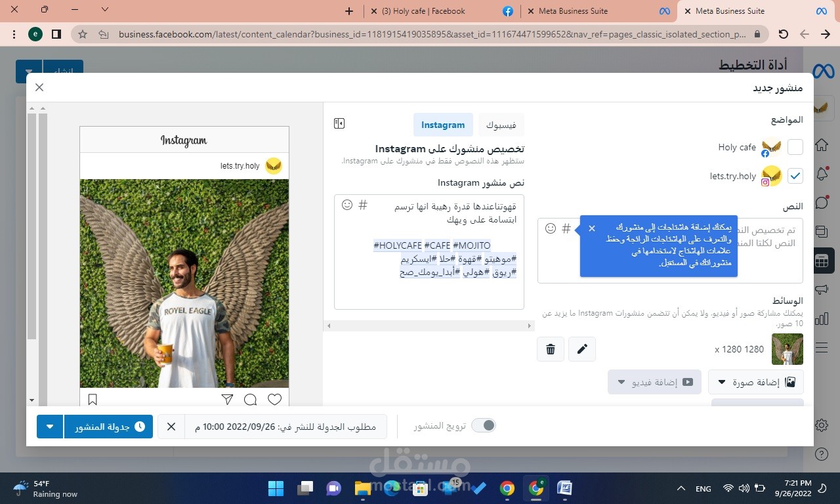Open Settings gear in sidebar
The width and height of the screenshot is (840, 504).
click(821, 425)
